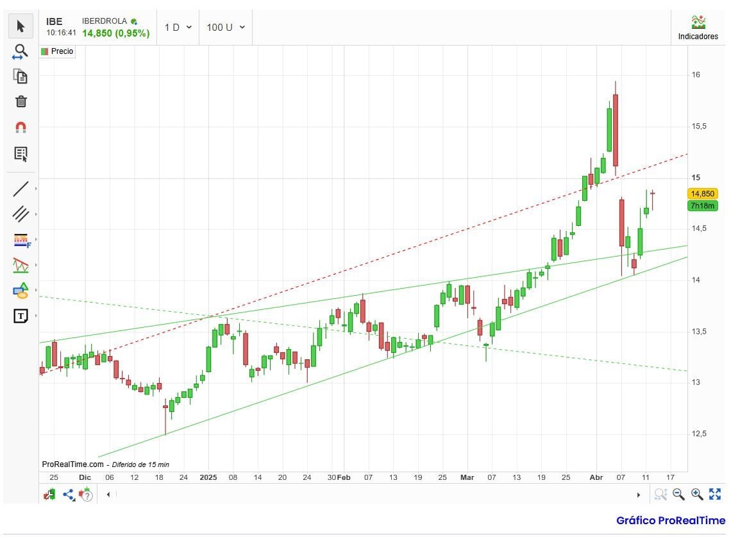Click the Precio legend label
756x537 pixels.
pos(62,51)
